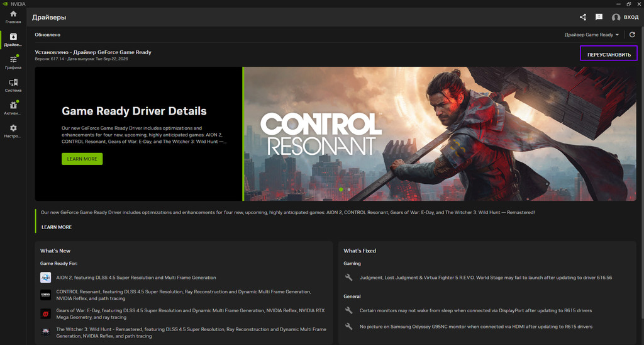Click the What's New heading
Screen dimensions: 644x345
55,251
